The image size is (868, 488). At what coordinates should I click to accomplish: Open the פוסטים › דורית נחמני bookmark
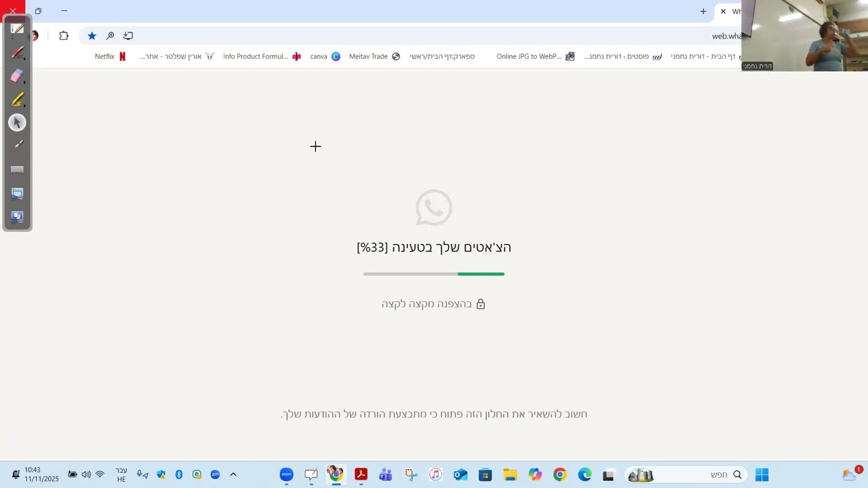[623, 57]
